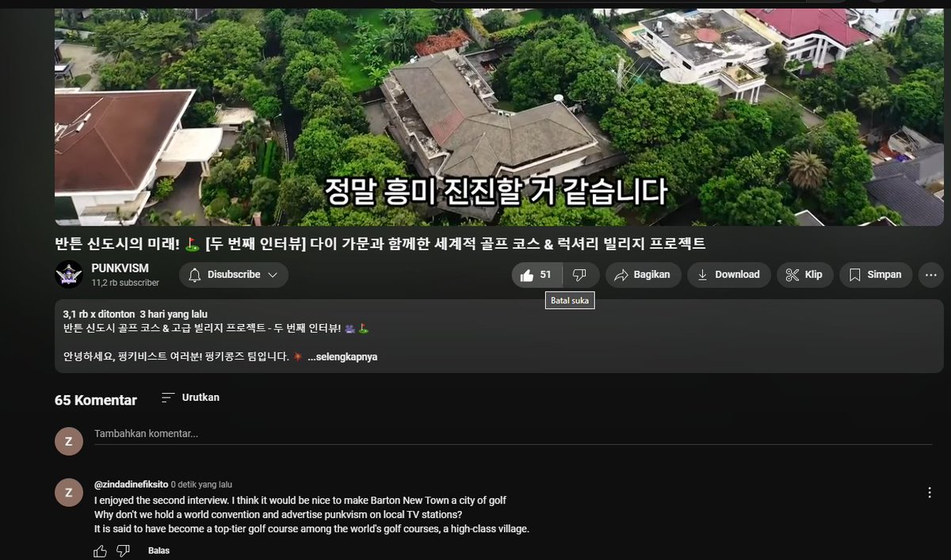
Task: Expand description with ...selengkapnya
Action: coord(342,357)
